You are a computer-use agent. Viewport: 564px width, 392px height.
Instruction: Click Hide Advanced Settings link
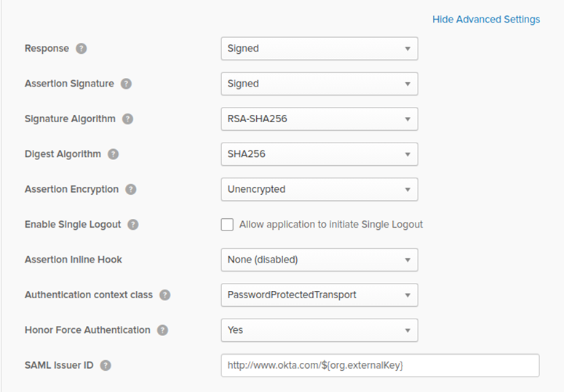click(486, 20)
